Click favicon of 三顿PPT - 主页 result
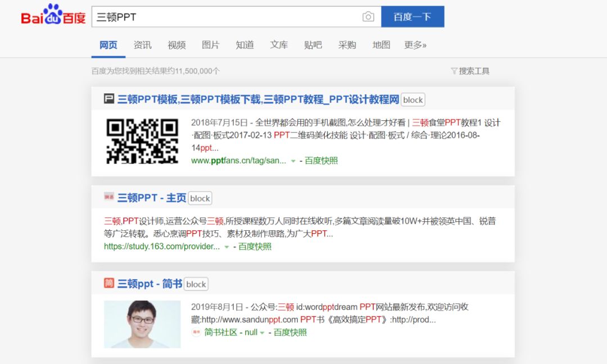Screen dimensions: 607x364 [x=109, y=197]
